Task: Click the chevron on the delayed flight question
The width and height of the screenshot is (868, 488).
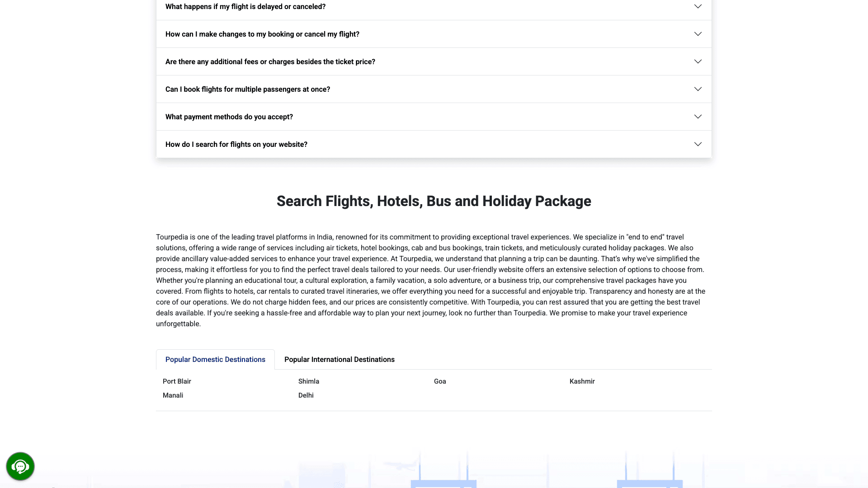Action: pos(698,6)
